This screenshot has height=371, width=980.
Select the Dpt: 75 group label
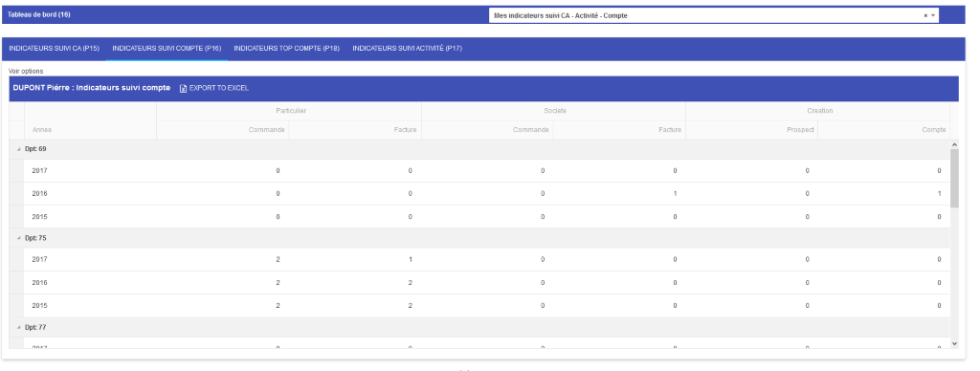coord(35,239)
